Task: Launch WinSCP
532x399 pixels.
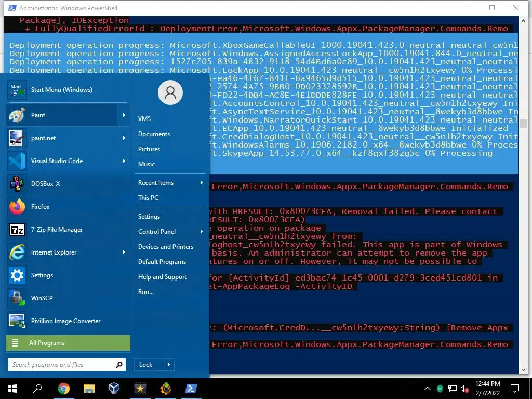Action: coord(68,298)
